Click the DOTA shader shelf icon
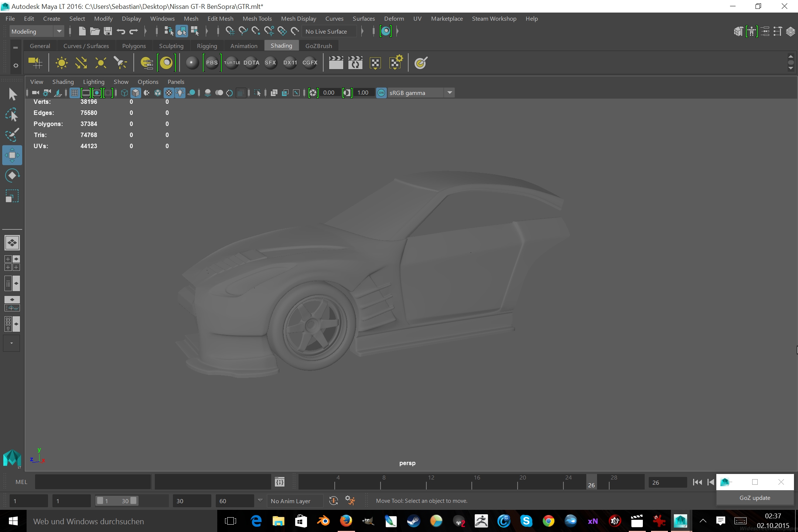Screen dimensions: 798x532 (x=251, y=63)
